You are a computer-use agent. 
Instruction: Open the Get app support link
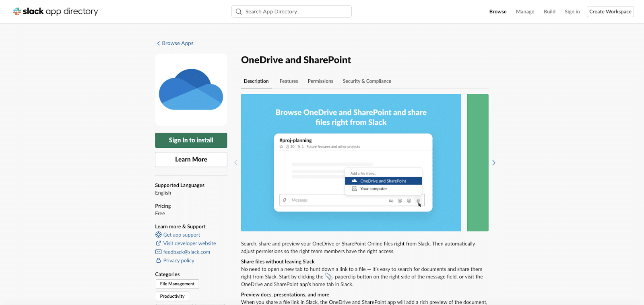click(182, 235)
